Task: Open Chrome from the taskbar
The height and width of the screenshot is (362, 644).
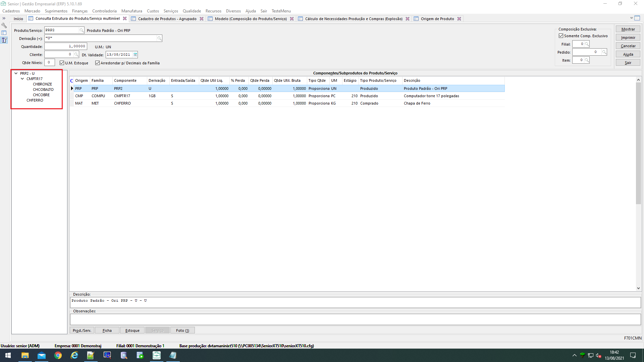Action: pyautogui.click(x=58, y=355)
